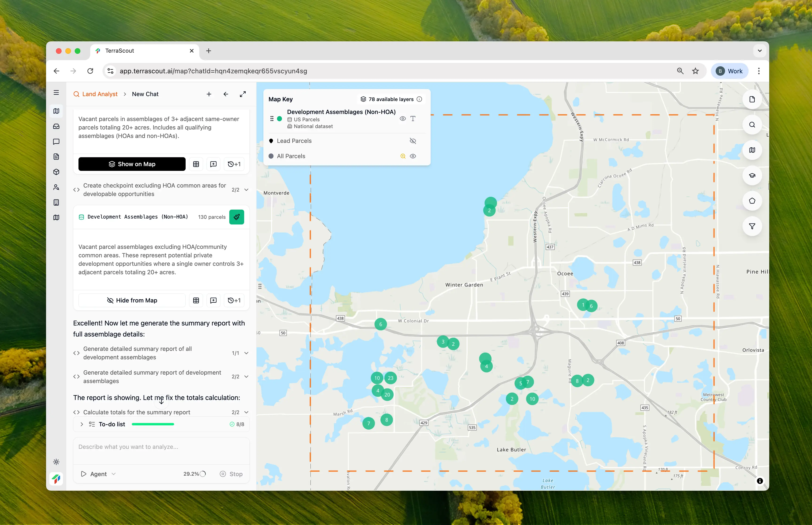Viewport: 812px width, 525px height.
Task: Click green paint icon for Development Assemblages
Action: point(236,217)
